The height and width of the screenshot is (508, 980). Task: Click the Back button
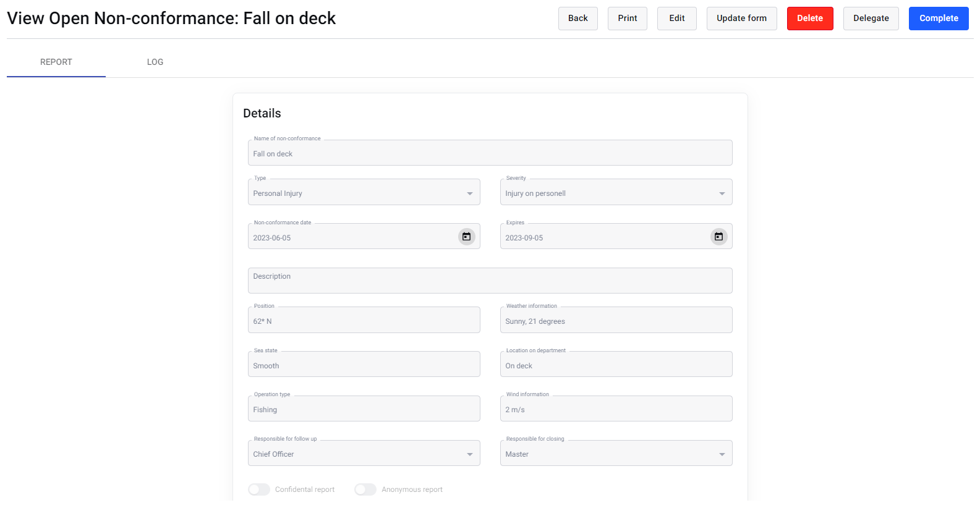[578, 19]
